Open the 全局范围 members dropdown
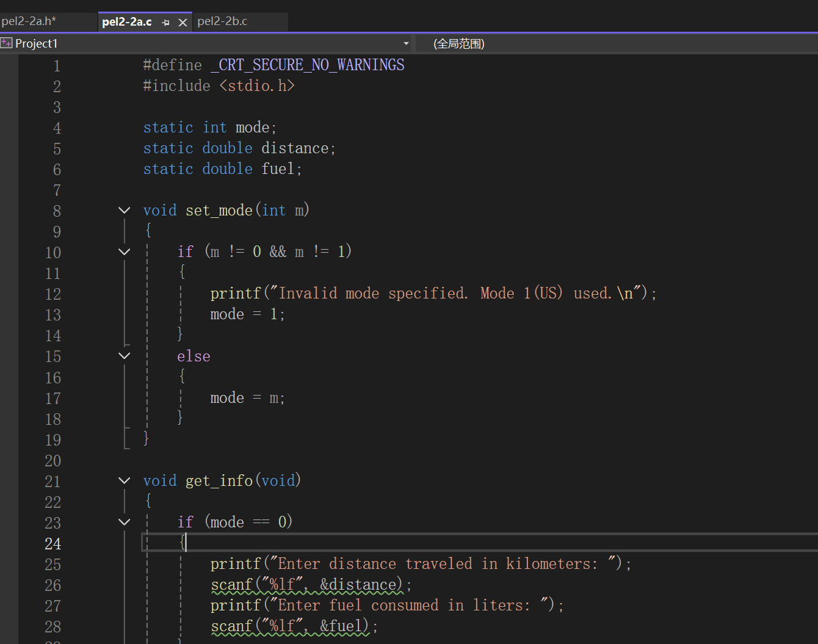Viewport: 818px width, 644px height. click(x=617, y=43)
